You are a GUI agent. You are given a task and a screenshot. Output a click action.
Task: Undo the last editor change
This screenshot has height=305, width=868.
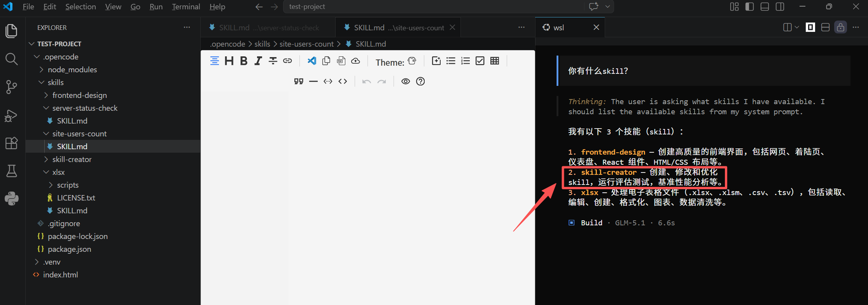(x=367, y=81)
